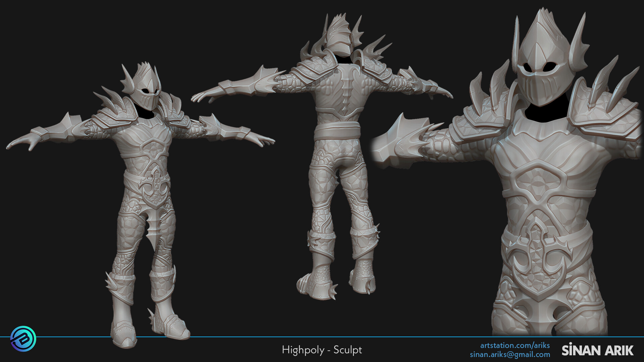The height and width of the screenshot is (362, 644).
Task: Expand the Highpoly - Sculpt caption
Action: (x=322, y=350)
